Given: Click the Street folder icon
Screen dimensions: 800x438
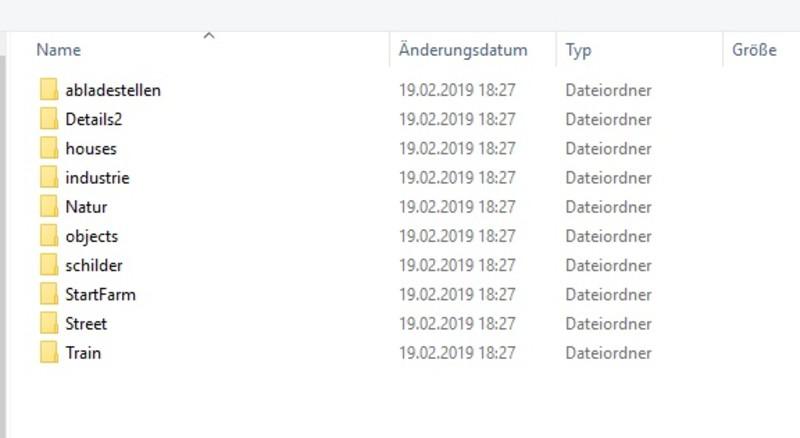Looking at the screenshot, I should click(49, 324).
